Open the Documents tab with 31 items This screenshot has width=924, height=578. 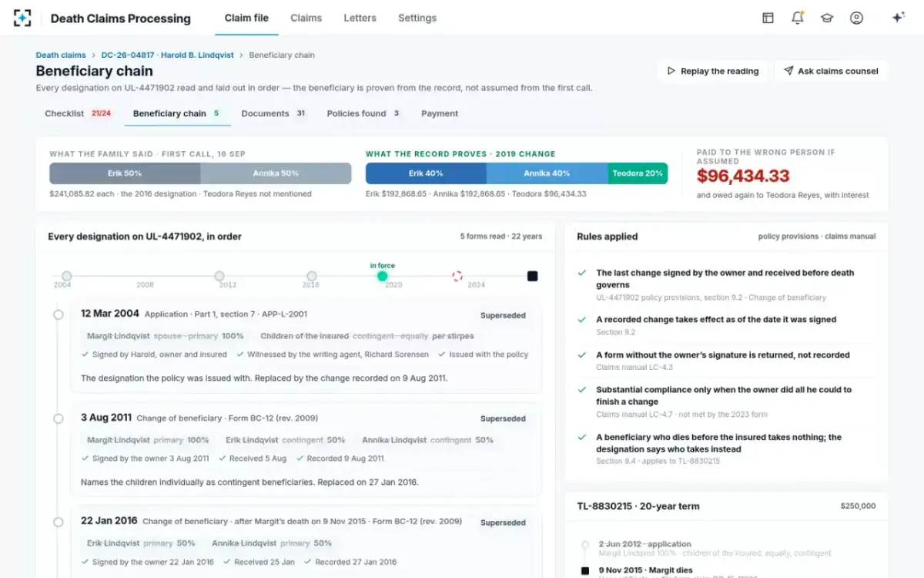point(274,113)
